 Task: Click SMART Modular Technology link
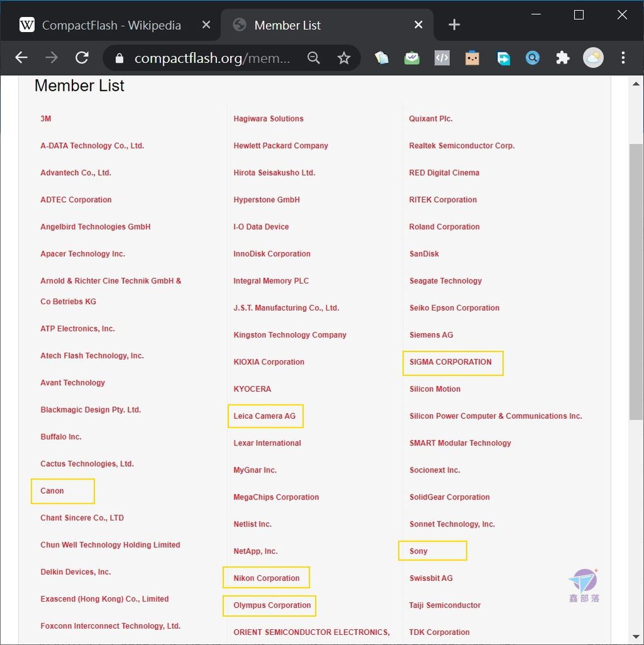tap(460, 443)
